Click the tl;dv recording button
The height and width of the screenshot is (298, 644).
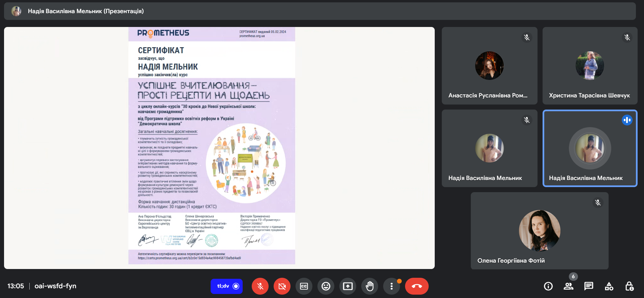click(x=226, y=286)
